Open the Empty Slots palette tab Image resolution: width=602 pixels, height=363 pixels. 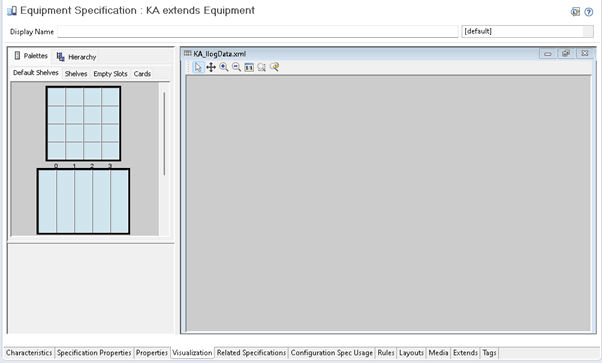click(x=110, y=74)
